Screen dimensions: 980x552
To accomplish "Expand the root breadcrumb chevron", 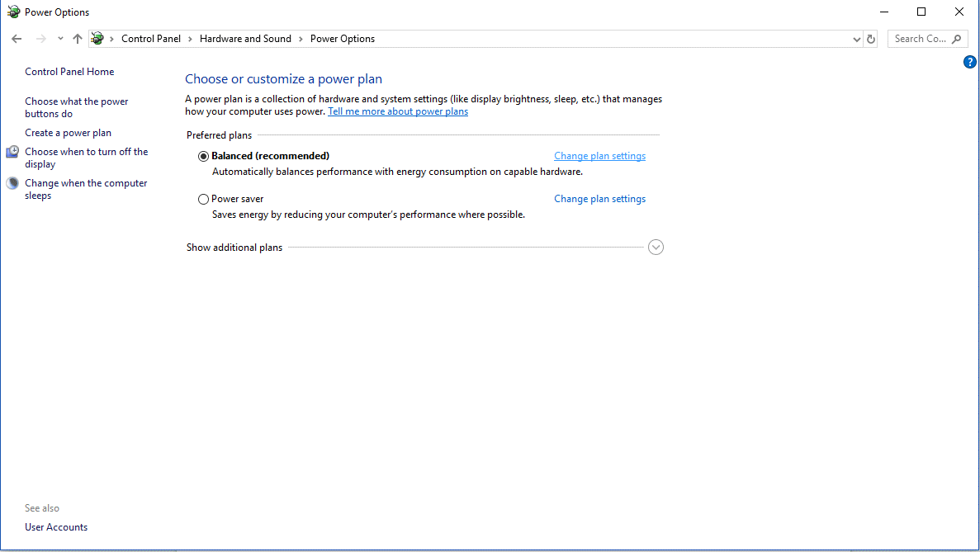I will pyautogui.click(x=112, y=39).
